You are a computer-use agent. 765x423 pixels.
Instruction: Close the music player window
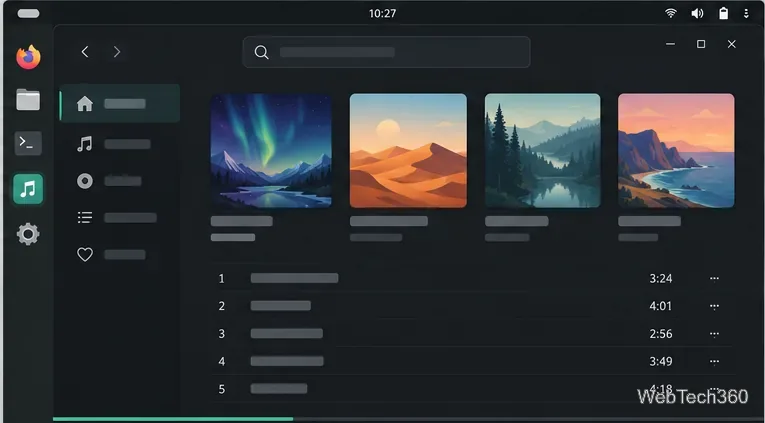[x=731, y=44]
